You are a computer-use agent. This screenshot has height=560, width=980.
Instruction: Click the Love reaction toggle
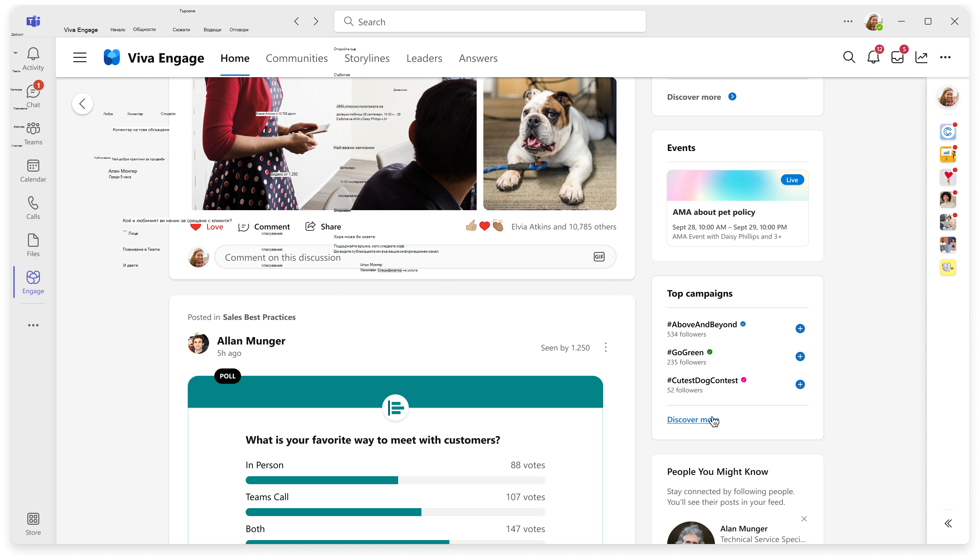coord(205,226)
